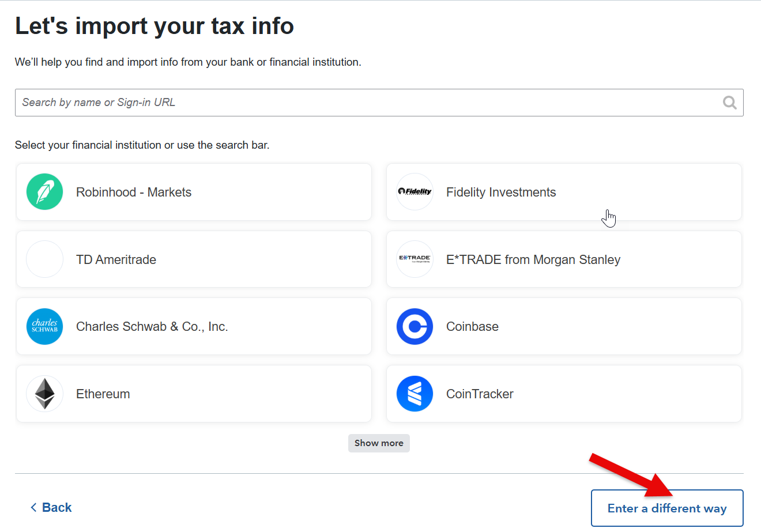761x532 pixels.
Task: Click the CoinTracker logo icon
Action: [x=415, y=394]
